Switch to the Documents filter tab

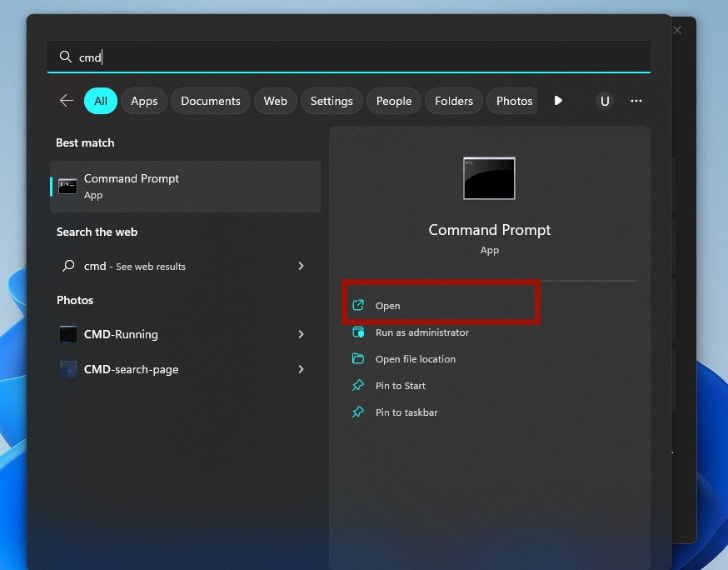pos(210,100)
